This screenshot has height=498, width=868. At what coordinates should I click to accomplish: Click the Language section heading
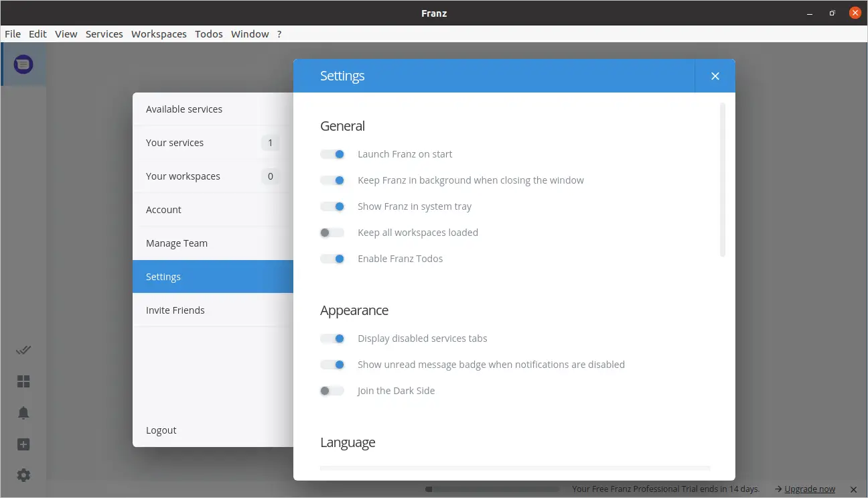(x=348, y=442)
